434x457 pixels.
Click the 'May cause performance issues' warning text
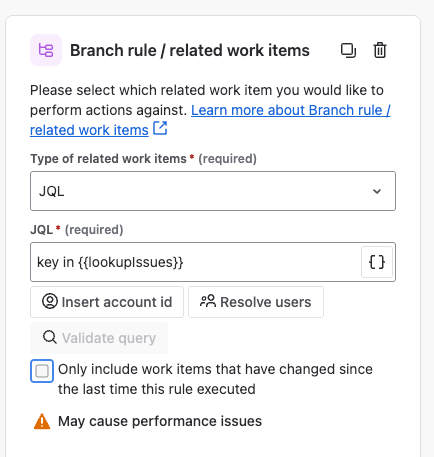[160, 421]
